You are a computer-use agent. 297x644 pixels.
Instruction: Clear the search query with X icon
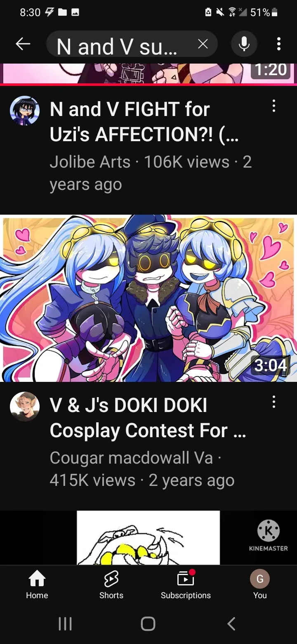[203, 44]
